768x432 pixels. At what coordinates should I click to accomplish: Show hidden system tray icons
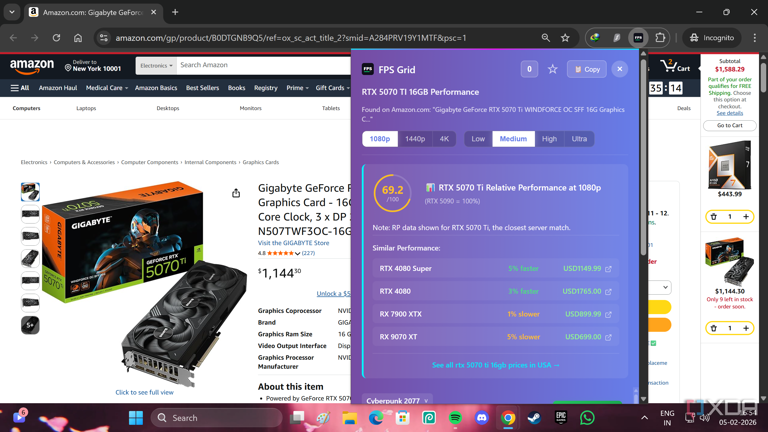(x=645, y=418)
